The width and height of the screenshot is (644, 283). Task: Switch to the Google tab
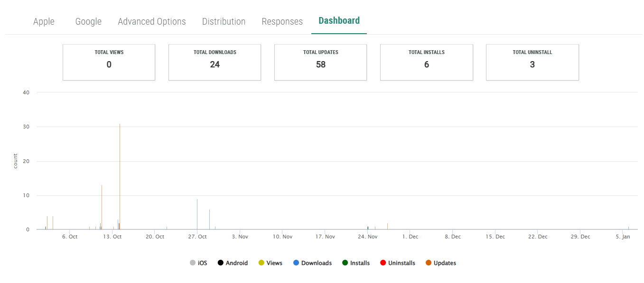point(88,21)
